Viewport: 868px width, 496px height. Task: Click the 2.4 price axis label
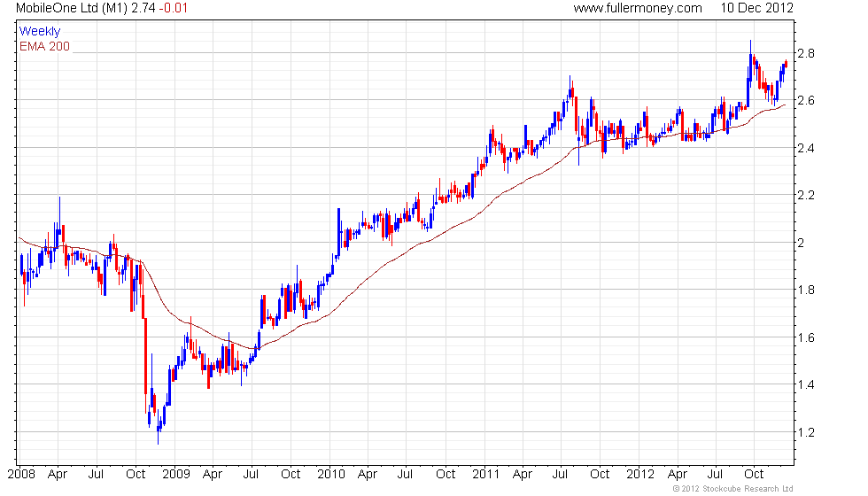pos(805,148)
